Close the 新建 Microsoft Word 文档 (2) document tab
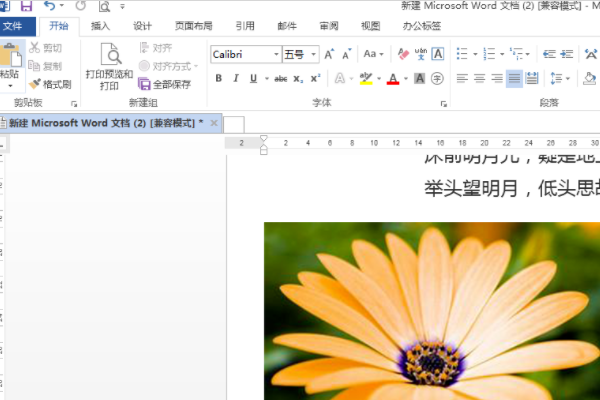 click(214, 123)
